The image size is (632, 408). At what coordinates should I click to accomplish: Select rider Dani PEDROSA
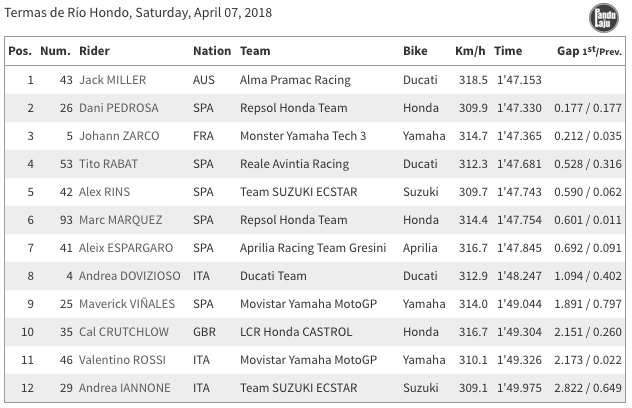(x=116, y=107)
